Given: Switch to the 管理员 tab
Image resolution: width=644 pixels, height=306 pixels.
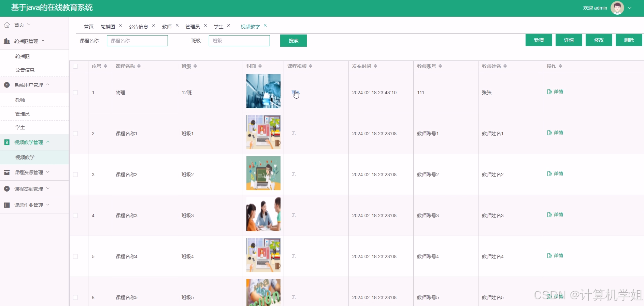Looking at the screenshot, I should pyautogui.click(x=193, y=27).
